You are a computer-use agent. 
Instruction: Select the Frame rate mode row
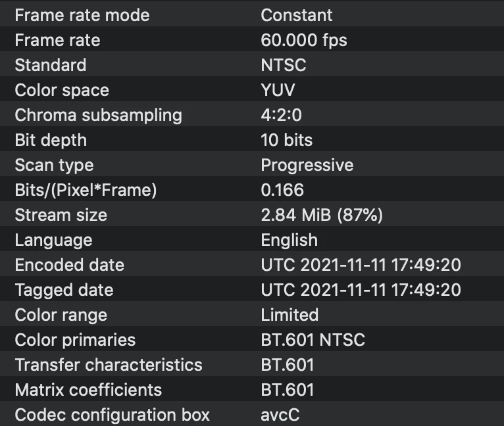click(252, 14)
